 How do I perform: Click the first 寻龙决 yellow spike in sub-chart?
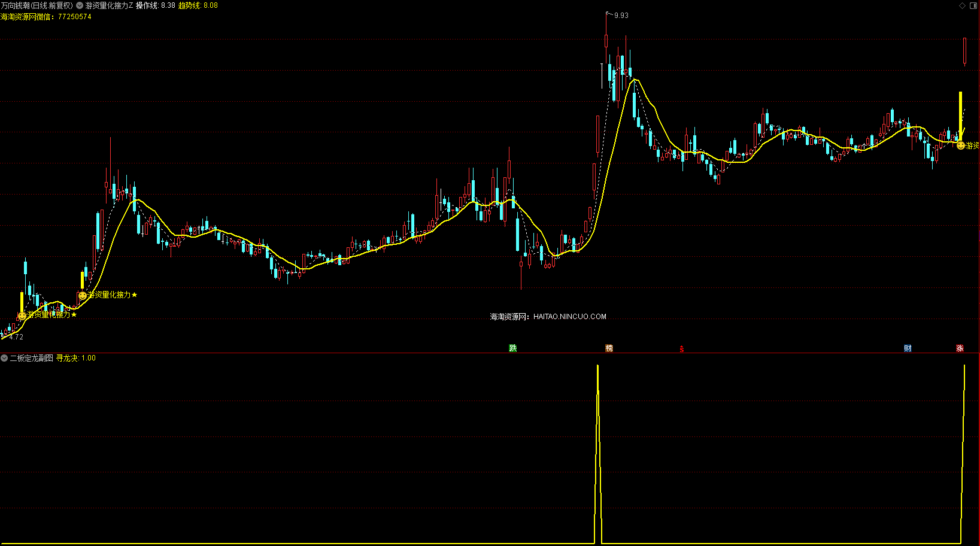coord(597,453)
